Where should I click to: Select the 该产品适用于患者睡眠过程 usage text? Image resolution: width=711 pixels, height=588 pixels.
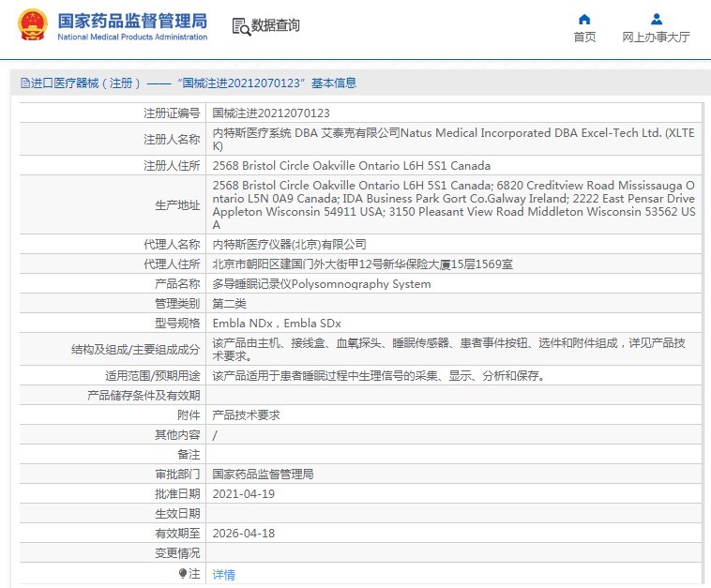380,376
